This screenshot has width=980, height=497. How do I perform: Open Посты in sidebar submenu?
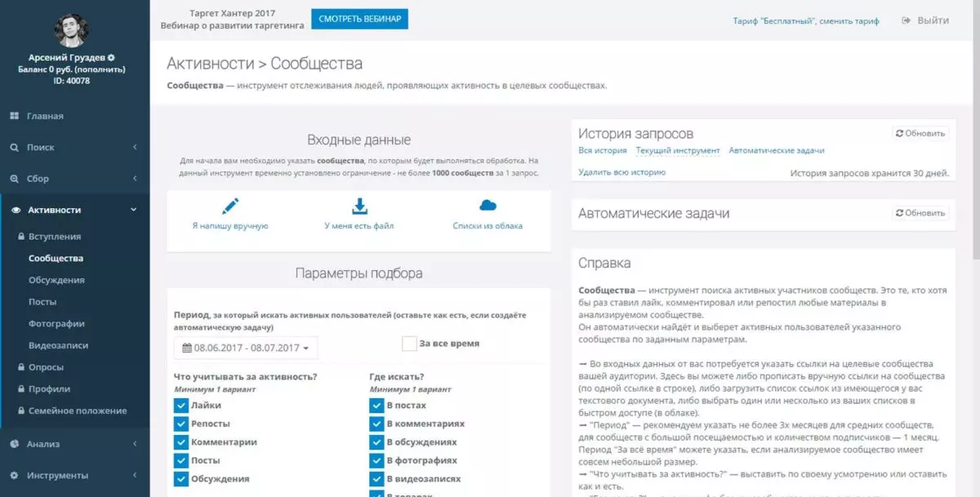point(42,302)
